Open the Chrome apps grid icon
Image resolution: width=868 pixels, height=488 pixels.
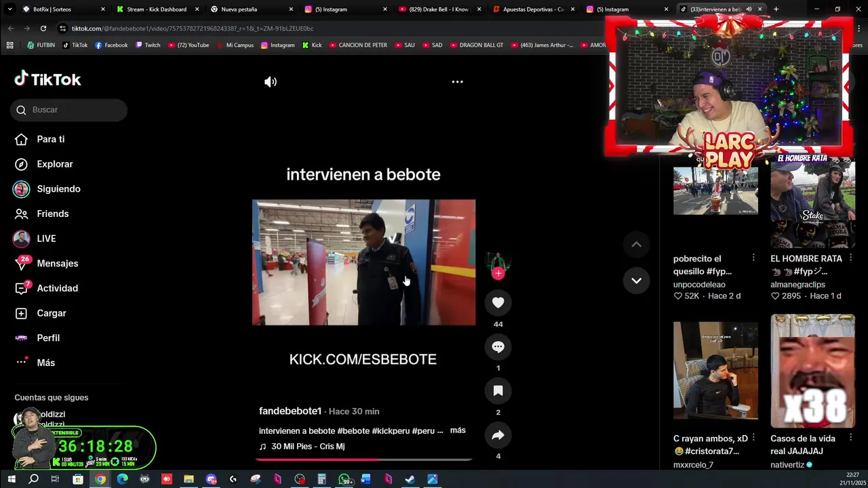pos(9,45)
